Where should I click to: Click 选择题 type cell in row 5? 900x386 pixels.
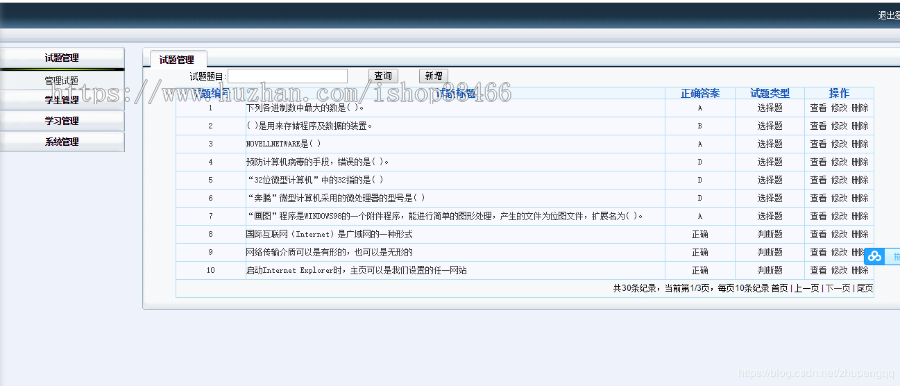click(770, 180)
